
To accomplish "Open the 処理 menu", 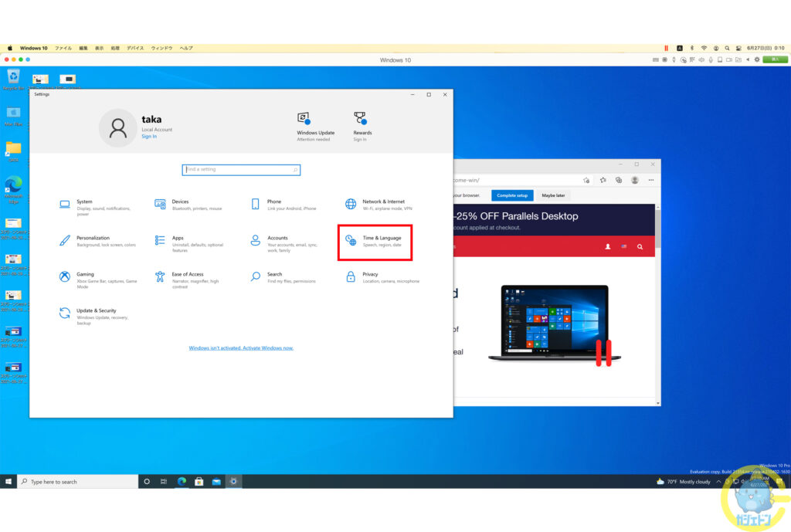I will point(116,48).
